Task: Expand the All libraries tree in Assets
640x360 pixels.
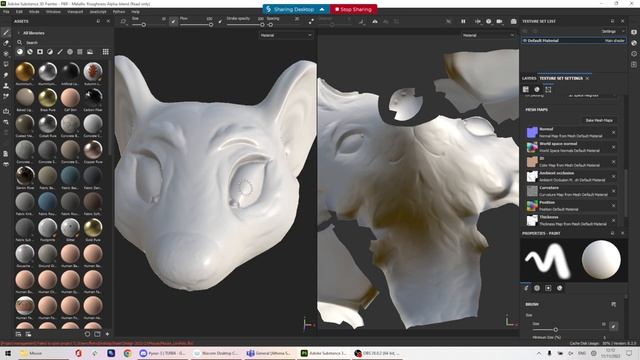Action: click(18, 33)
